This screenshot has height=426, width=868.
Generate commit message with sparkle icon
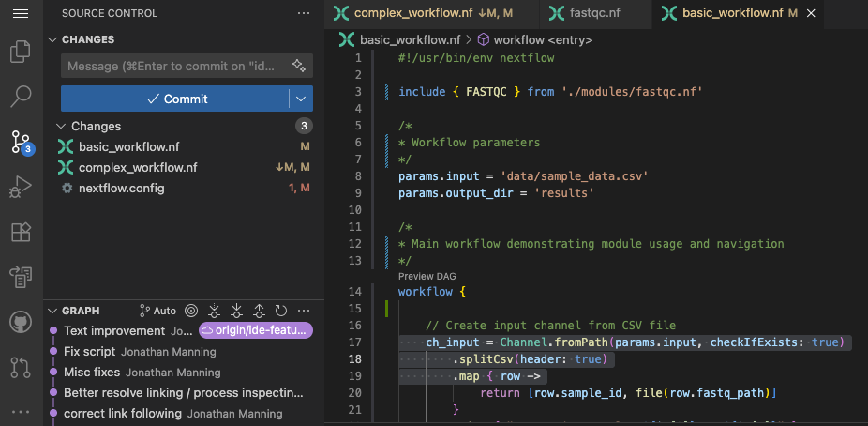pyautogui.click(x=299, y=66)
